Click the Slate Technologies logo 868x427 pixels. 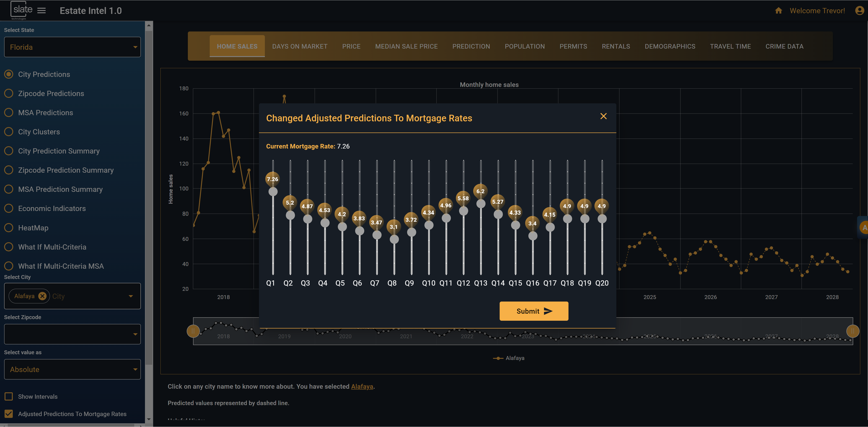[22, 10]
